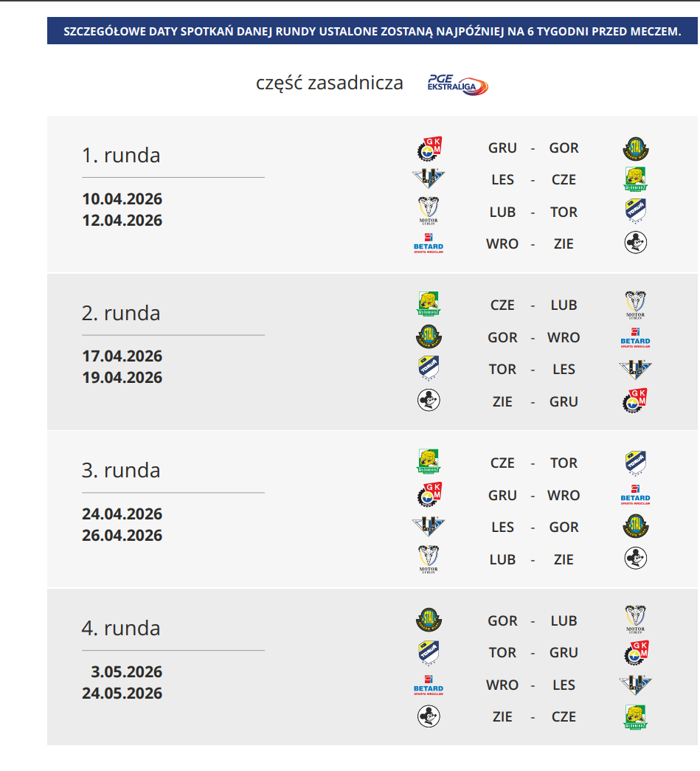Click the Betard Sparta Wrocław logo in 2. runda

[635, 337]
